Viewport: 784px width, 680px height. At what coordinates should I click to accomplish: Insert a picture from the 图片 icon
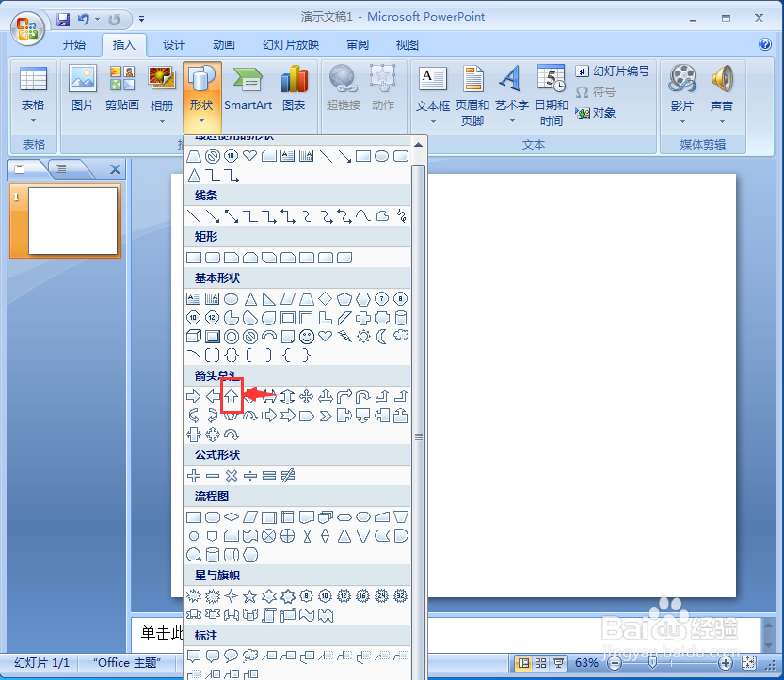point(83,88)
